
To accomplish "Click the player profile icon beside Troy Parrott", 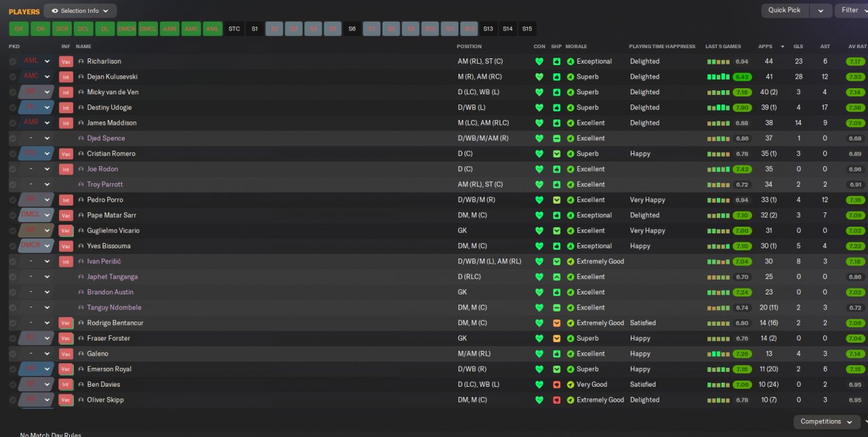I will point(81,185).
